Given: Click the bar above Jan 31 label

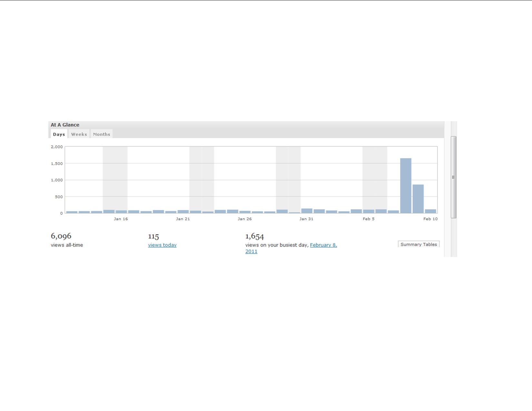Looking at the screenshot, I should click(307, 211).
